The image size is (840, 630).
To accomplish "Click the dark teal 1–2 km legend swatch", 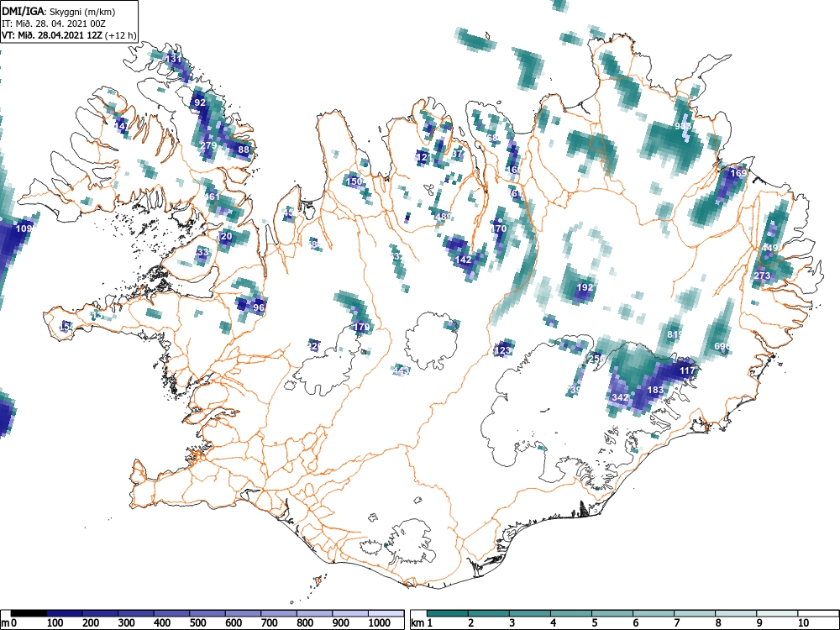I will [448, 613].
